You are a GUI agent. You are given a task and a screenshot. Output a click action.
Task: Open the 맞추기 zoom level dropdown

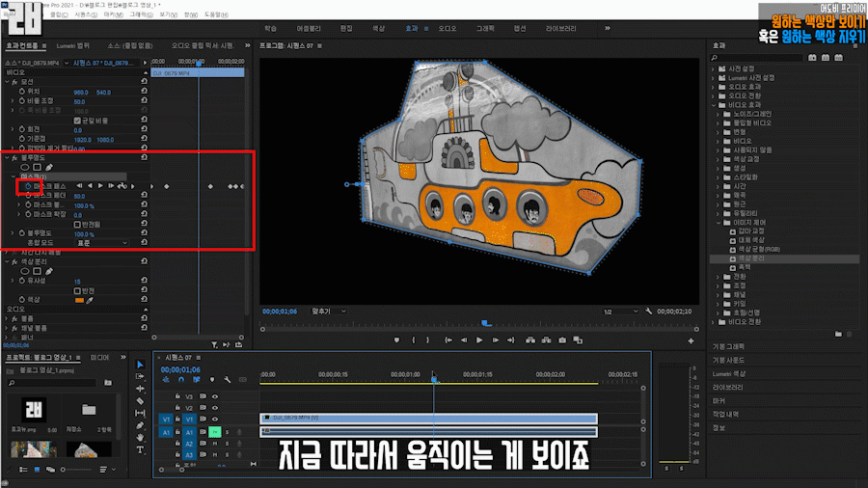pos(329,312)
